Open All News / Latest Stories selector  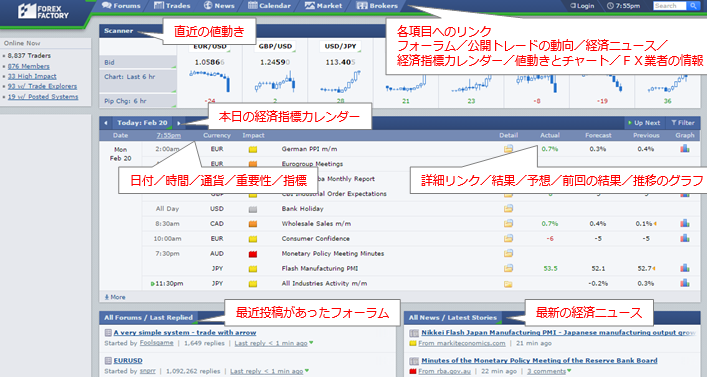pyautogui.click(x=453, y=317)
